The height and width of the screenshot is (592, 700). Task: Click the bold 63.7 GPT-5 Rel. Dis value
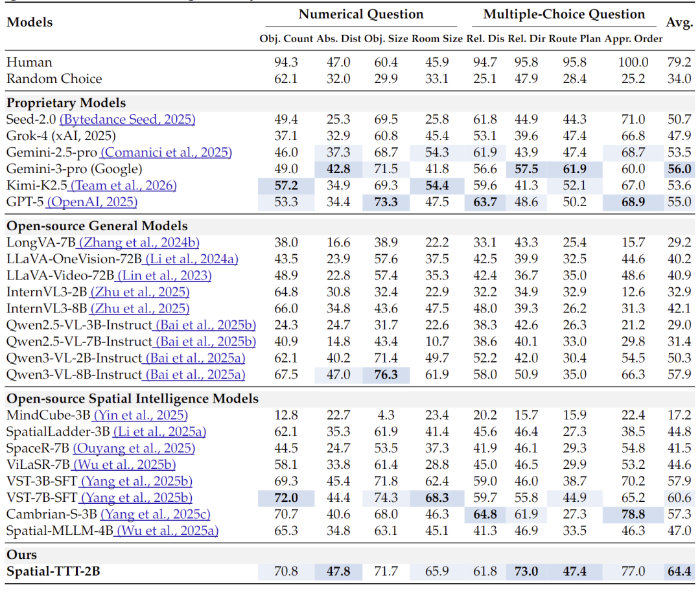tap(485, 202)
